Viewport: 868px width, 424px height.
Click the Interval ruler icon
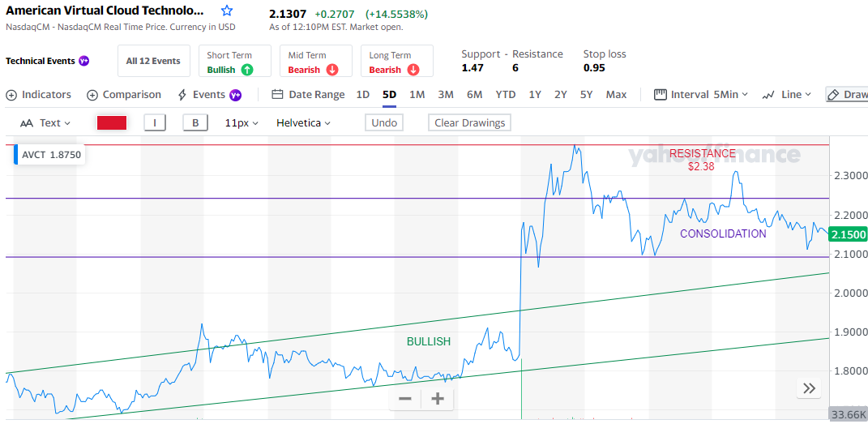point(660,95)
